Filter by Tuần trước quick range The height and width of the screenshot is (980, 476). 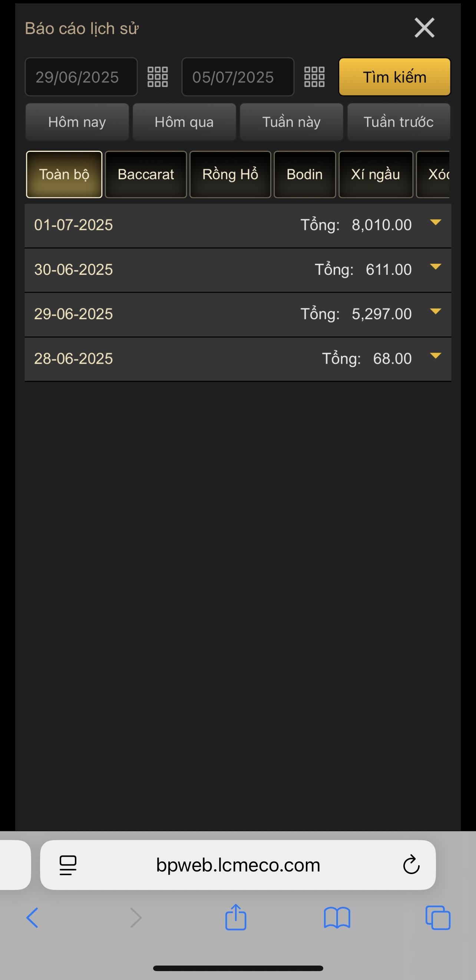(x=398, y=122)
